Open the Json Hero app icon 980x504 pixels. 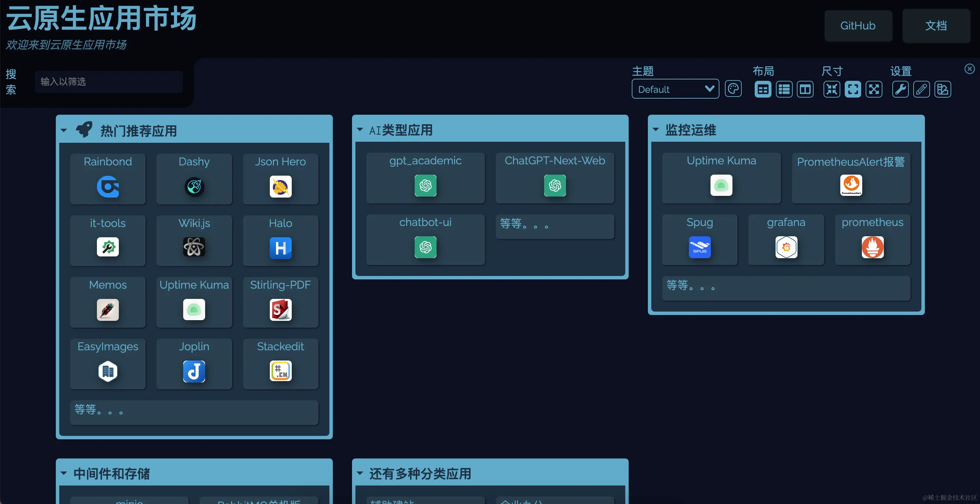click(x=280, y=186)
